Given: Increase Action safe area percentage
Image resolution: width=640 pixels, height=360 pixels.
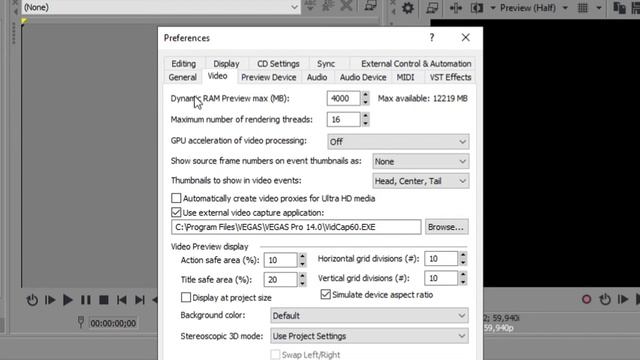Looking at the screenshot, I should (302, 256).
